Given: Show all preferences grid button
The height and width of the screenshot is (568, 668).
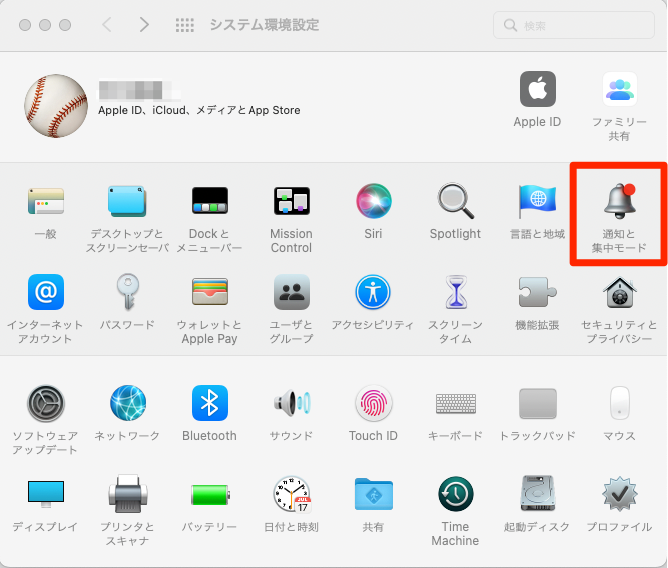Looking at the screenshot, I should (184, 25).
